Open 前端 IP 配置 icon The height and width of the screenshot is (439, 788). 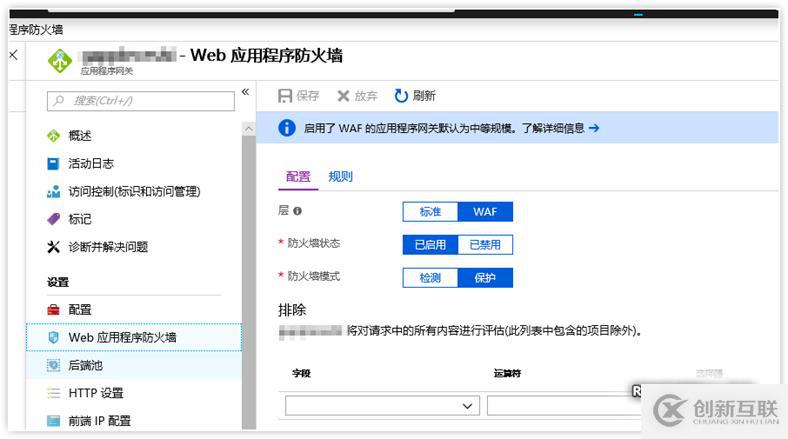[53, 420]
